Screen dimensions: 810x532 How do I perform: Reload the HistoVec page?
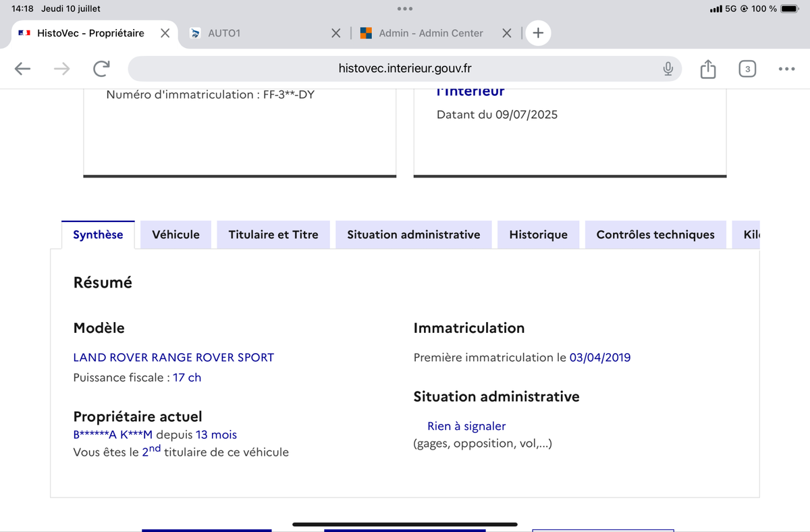coord(101,68)
